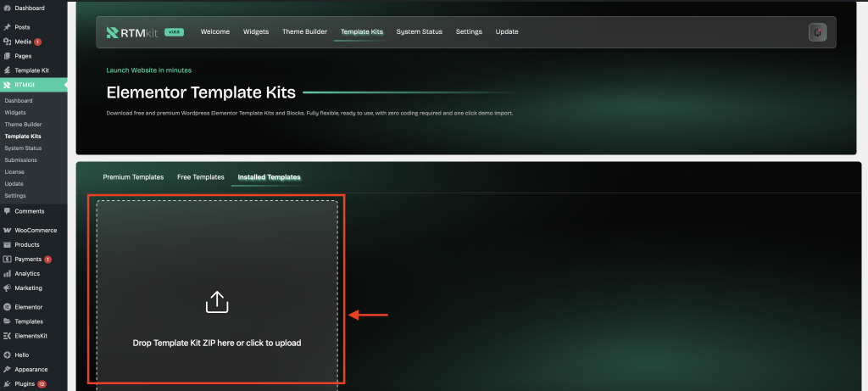868x391 pixels.
Task: Open License in sidebar submenu
Action: 14,171
